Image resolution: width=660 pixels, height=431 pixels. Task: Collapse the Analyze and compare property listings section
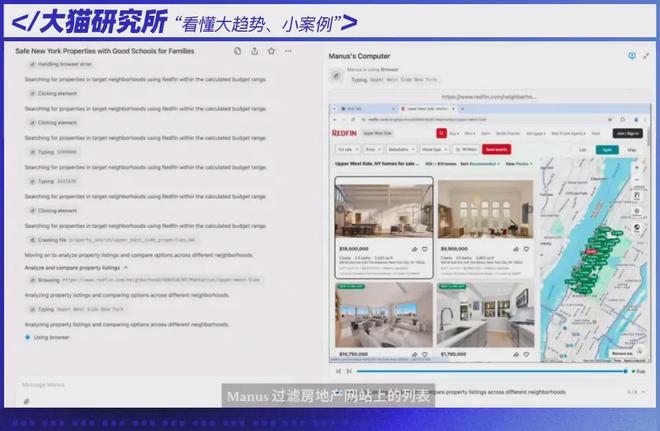tap(125, 268)
